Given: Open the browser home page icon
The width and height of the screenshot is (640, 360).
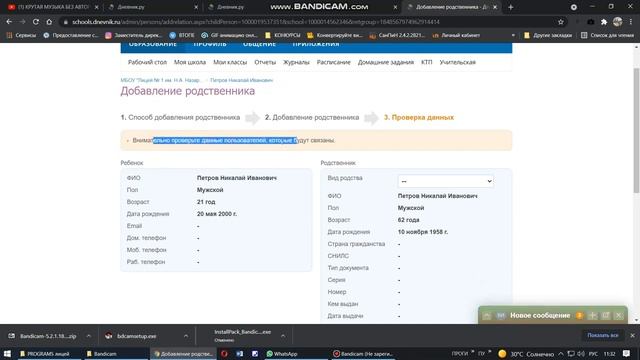Looking at the screenshot, I should click(x=49, y=22).
